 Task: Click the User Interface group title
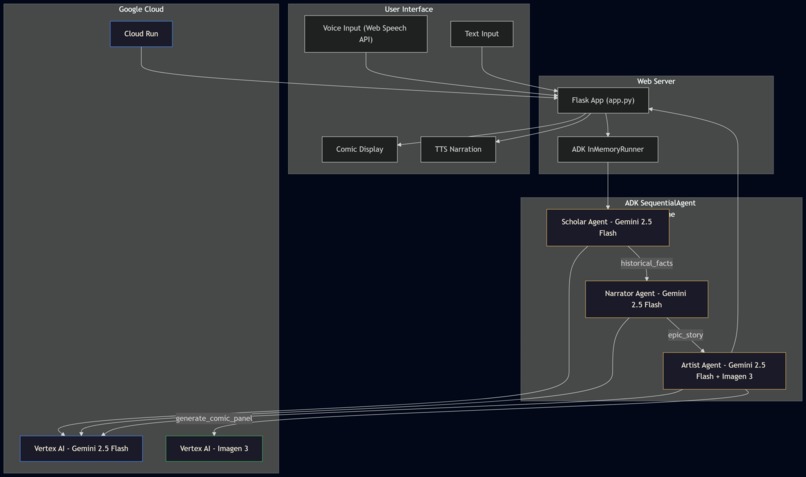coord(409,9)
